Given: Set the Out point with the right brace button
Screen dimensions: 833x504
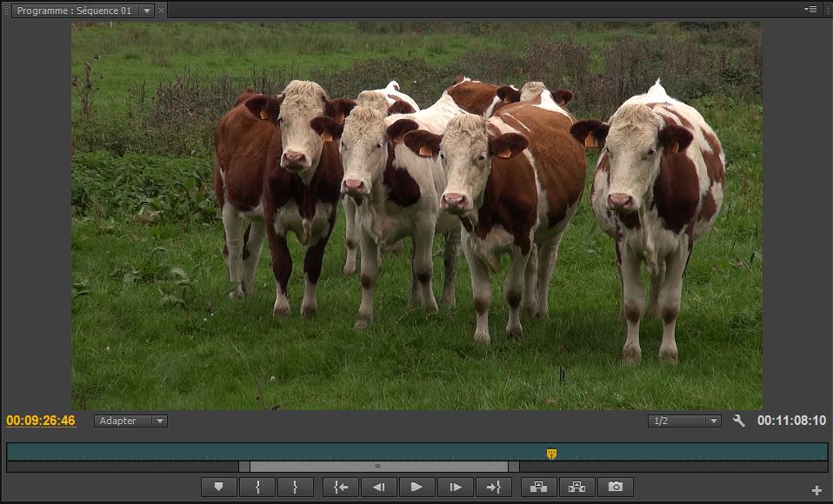Looking at the screenshot, I should click(x=296, y=487).
